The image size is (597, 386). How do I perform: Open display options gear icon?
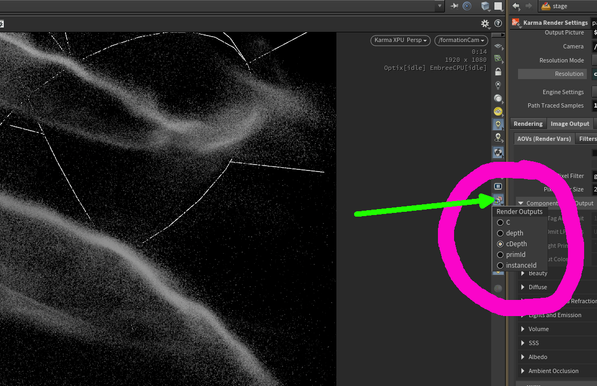click(485, 24)
